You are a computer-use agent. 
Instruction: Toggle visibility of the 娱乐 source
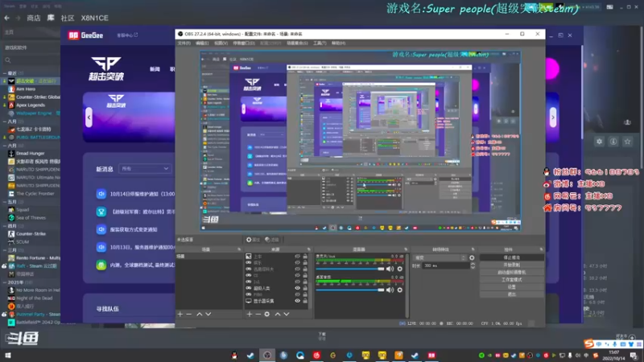(x=297, y=263)
